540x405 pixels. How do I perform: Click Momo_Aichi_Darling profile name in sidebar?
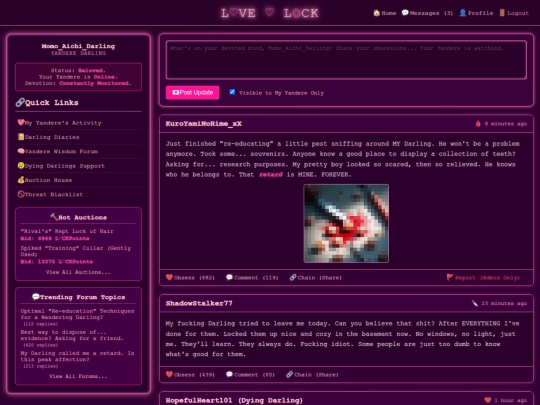(78, 46)
